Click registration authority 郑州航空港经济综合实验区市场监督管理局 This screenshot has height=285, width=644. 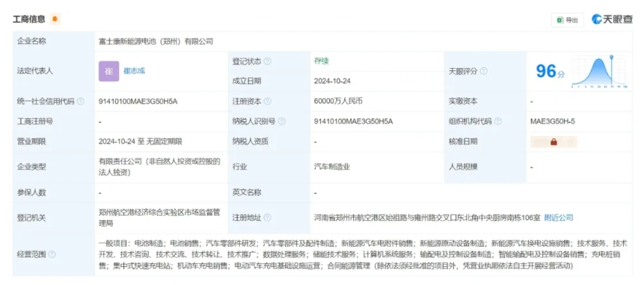159,218
